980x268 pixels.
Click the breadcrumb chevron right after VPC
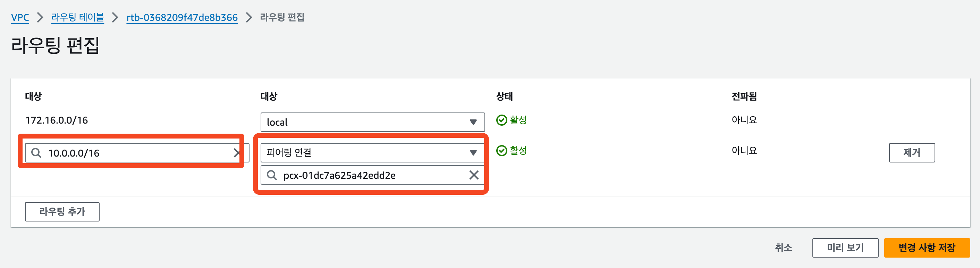tap(40, 17)
